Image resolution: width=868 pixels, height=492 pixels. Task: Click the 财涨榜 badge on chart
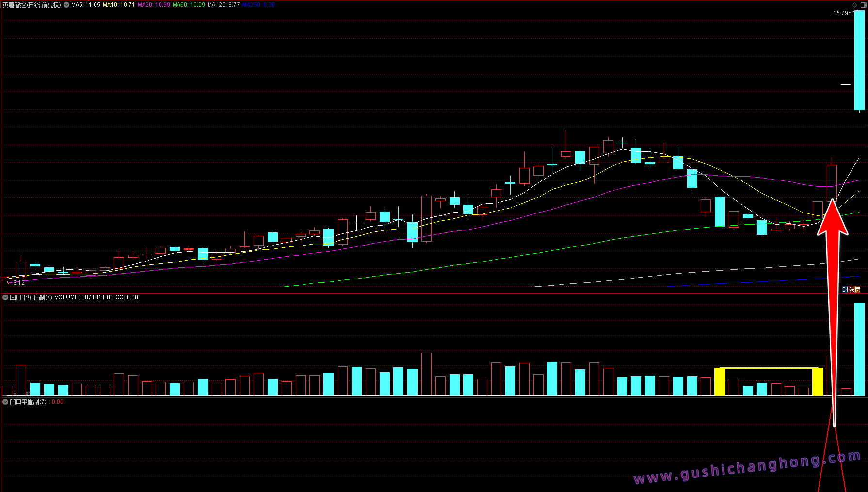point(851,290)
